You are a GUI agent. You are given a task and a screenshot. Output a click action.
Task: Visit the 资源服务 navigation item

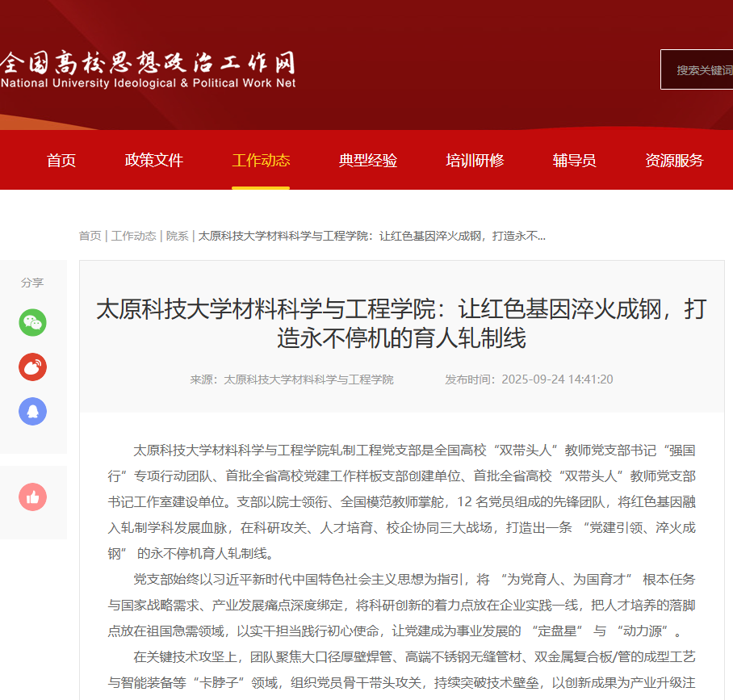[x=674, y=161]
